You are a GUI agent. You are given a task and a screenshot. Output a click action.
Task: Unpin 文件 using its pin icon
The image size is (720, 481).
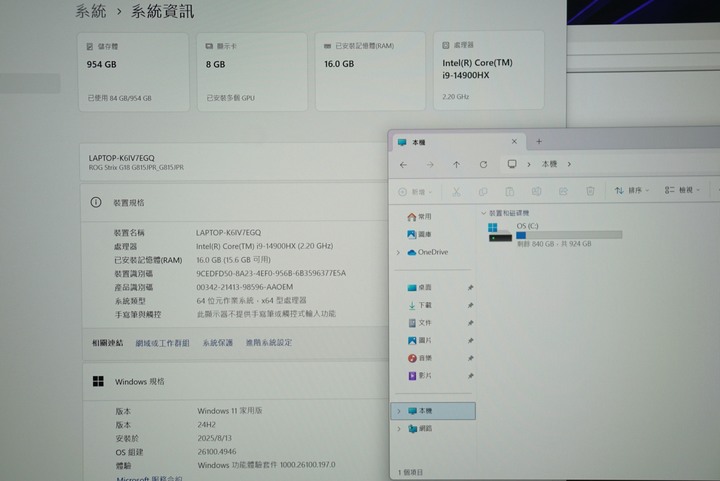pos(470,323)
